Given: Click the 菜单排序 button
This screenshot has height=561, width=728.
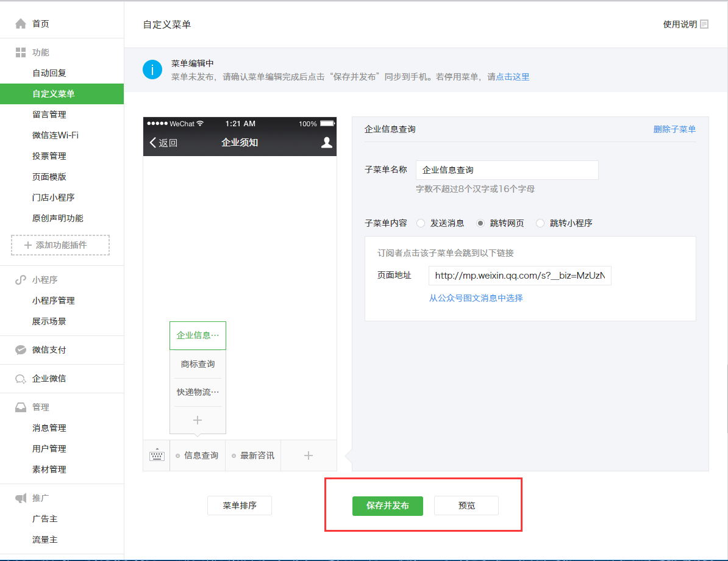Looking at the screenshot, I should pos(240,506).
